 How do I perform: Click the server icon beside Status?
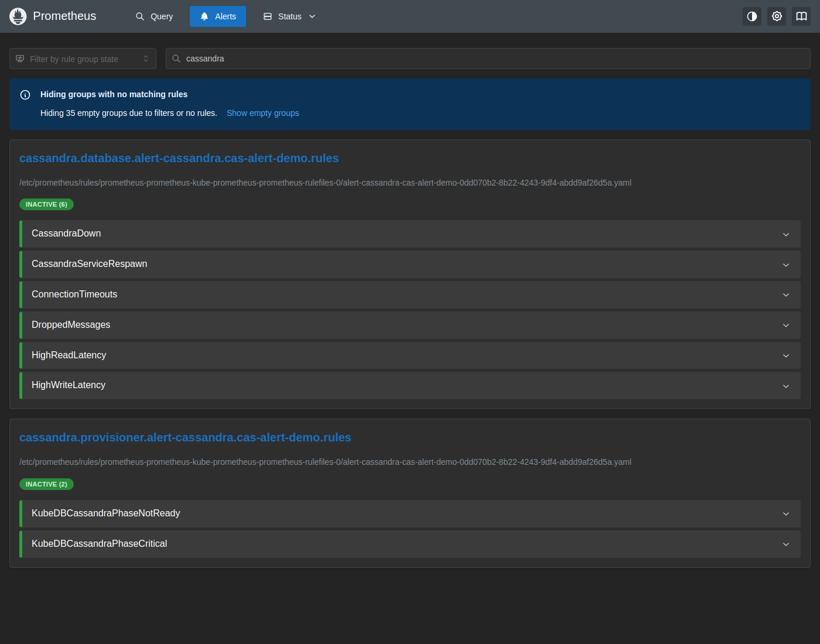(268, 16)
